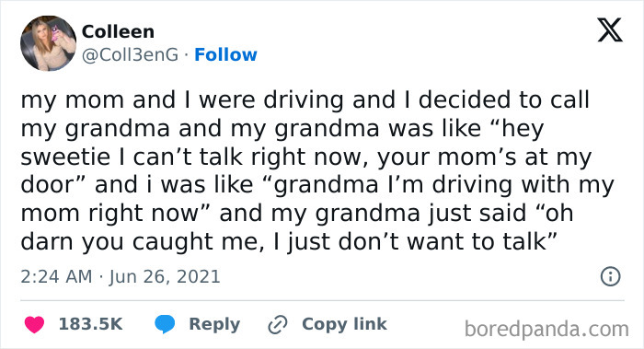The image size is (644, 349).
Task: Click the blue reply speech bubble icon
Action: 165,324
